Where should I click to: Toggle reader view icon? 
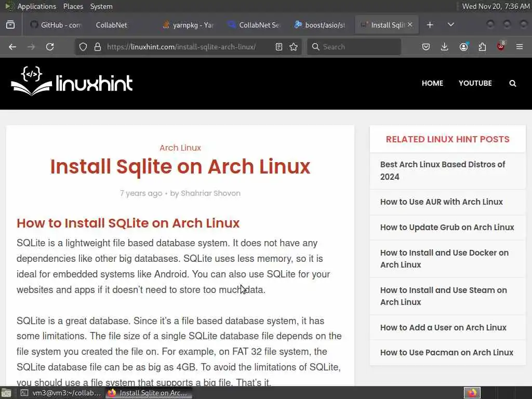279,47
